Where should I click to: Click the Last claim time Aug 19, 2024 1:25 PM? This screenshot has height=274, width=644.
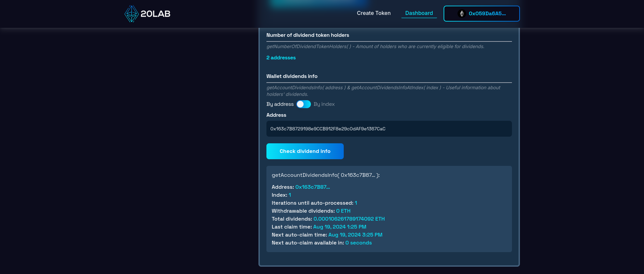[340, 227]
